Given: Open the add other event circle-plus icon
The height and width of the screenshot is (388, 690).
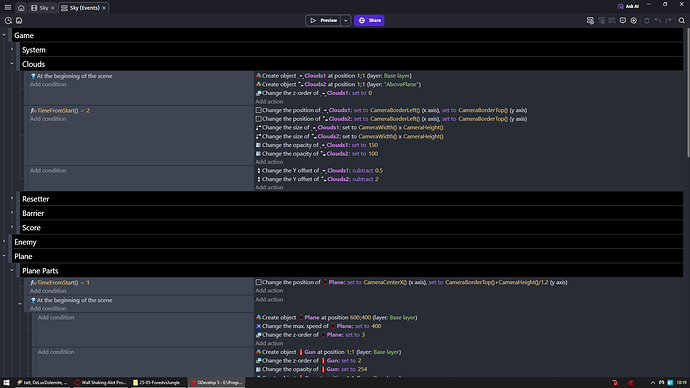Looking at the screenshot, I should (x=634, y=21).
